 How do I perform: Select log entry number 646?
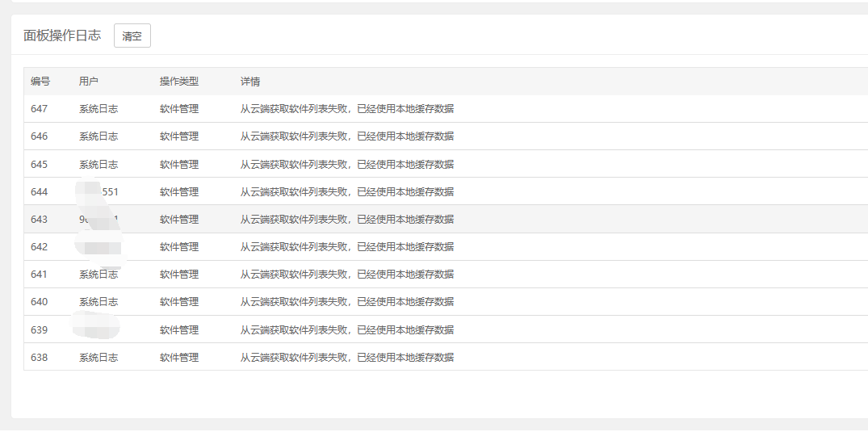pyautogui.click(x=40, y=136)
